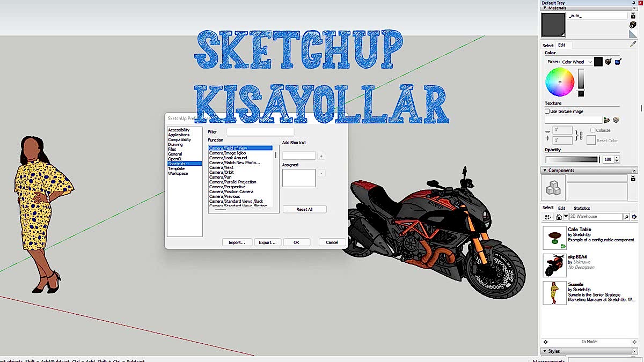
Task: Switch to Materials Edit tab
Action: (561, 45)
